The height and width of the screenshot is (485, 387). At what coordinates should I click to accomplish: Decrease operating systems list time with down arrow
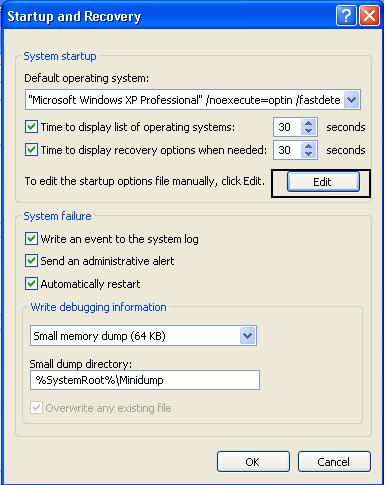point(308,131)
